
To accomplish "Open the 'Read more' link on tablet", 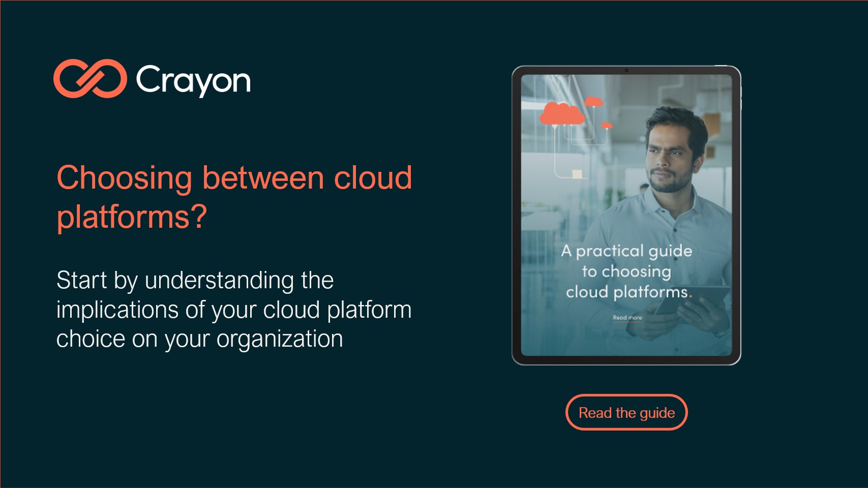I will (x=627, y=318).
